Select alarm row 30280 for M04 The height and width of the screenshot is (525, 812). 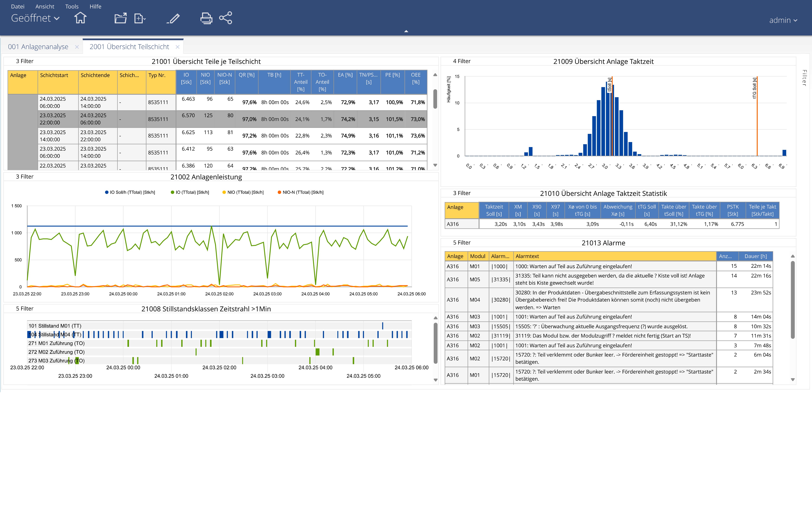tap(609, 300)
